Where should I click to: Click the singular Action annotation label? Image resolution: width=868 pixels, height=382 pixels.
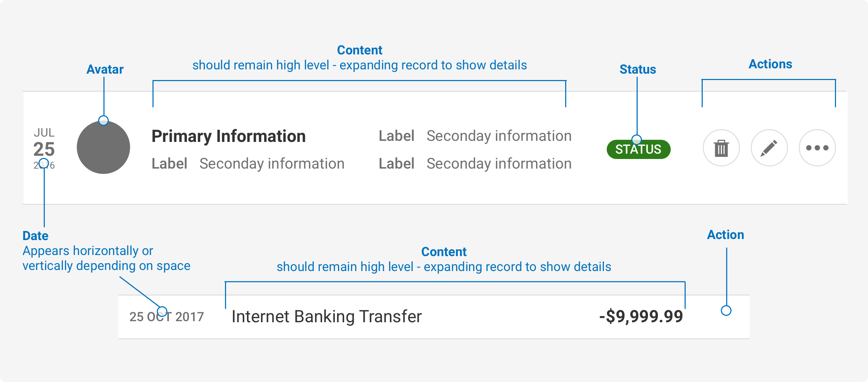point(725,235)
